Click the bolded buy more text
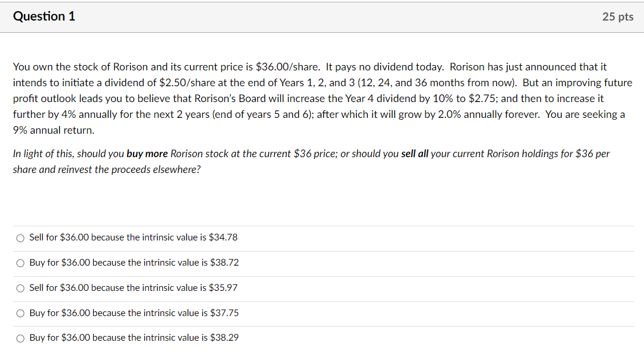Image resolution: width=644 pixels, height=363 pixels. (x=148, y=154)
